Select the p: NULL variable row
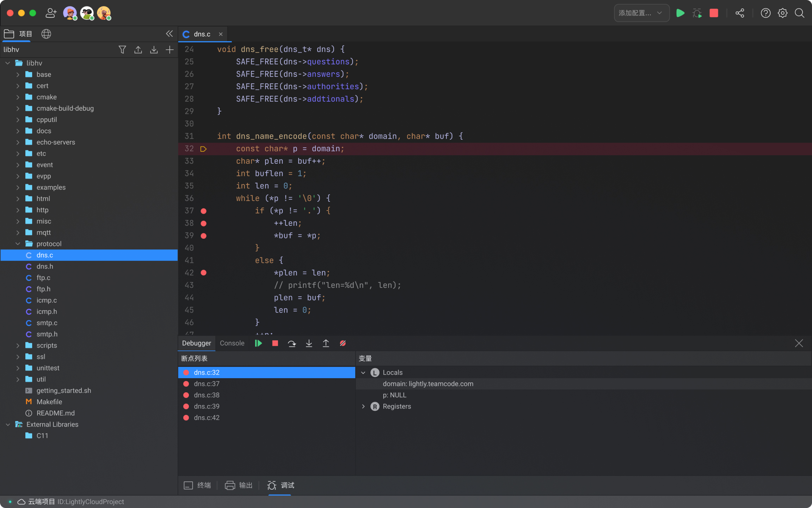The height and width of the screenshot is (508, 812). point(584,395)
